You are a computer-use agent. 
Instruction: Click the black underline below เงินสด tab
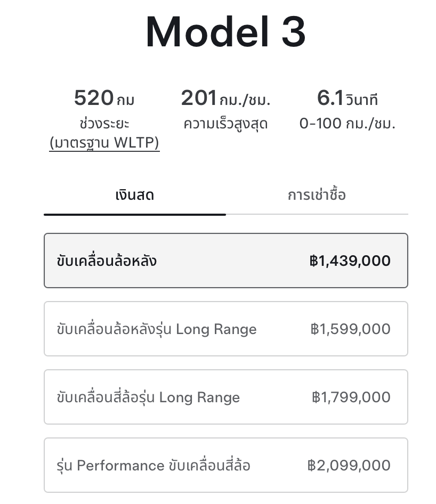tap(134, 214)
